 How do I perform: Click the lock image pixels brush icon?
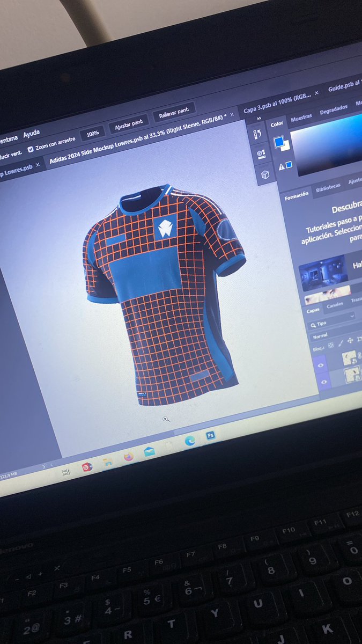coord(341,342)
